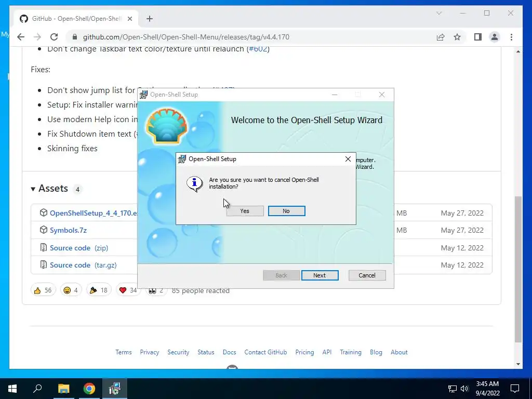Click the scrollbar up arrow
The height and width of the screenshot is (399, 532).
(518, 51)
